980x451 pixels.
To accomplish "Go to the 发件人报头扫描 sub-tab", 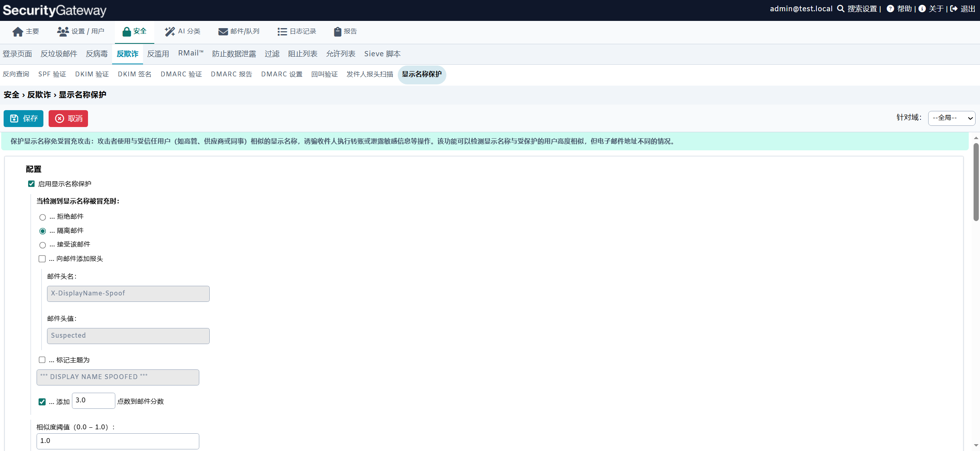I will point(370,74).
